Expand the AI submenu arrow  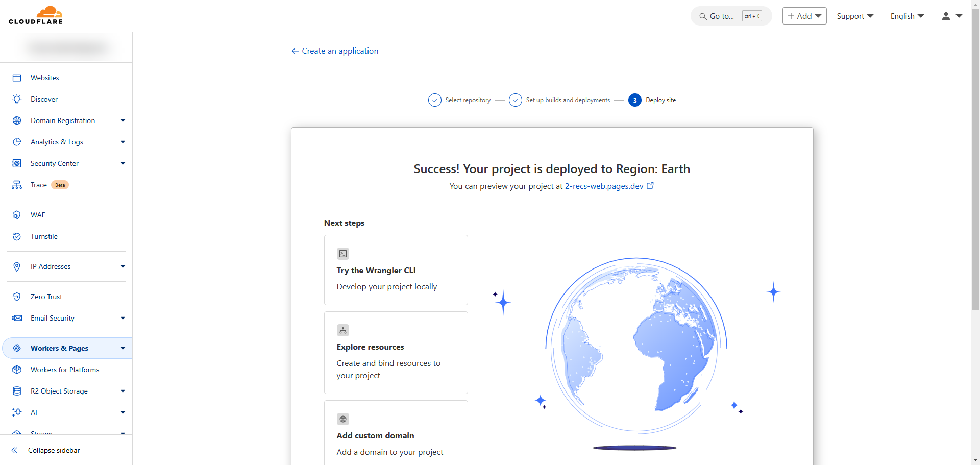pyautogui.click(x=123, y=412)
